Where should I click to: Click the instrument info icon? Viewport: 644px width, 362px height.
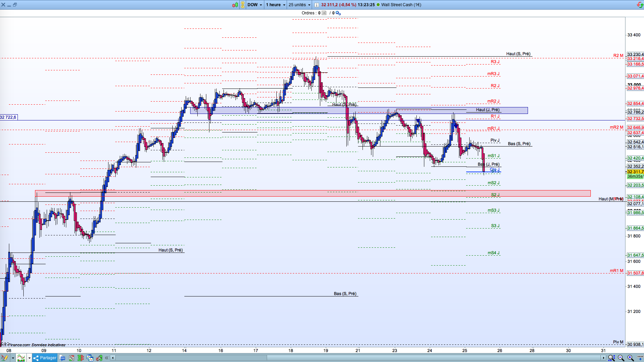click(x=317, y=5)
